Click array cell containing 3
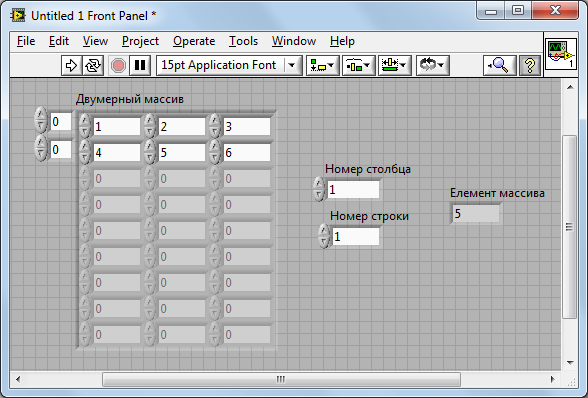This screenshot has height=398, width=588. (247, 127)
